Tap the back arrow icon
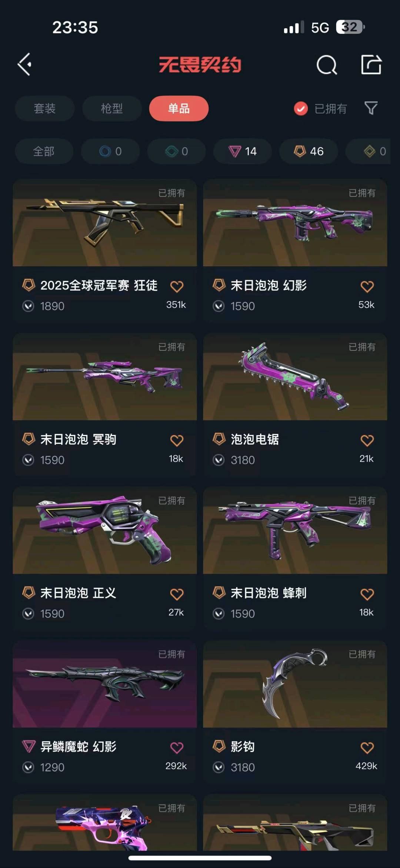 24,65
